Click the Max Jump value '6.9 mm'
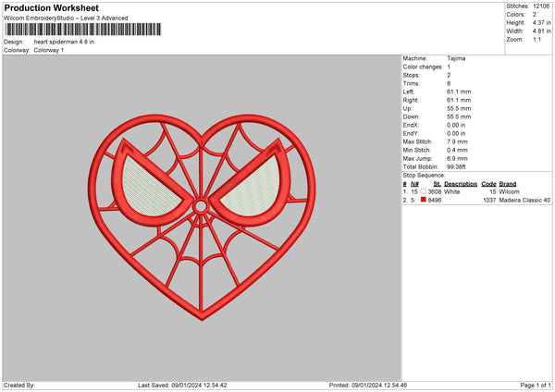The width and height of the screenshot is (555, 392). 457,159
